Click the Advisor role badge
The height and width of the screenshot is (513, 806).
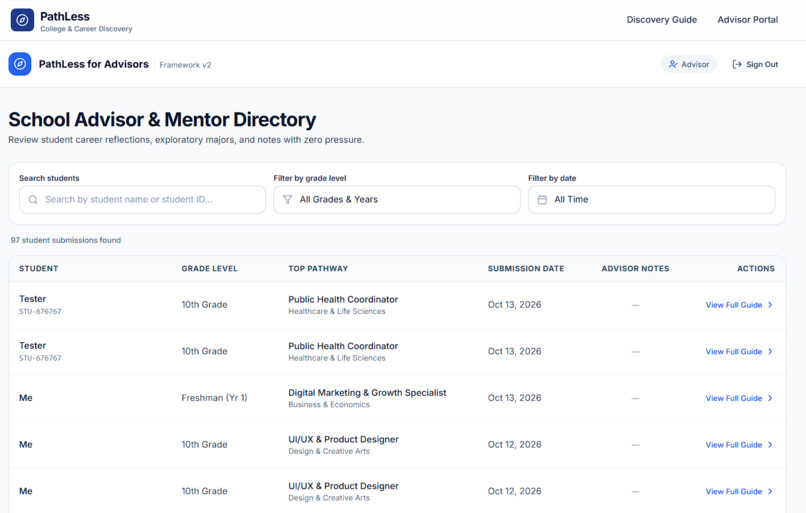[x=688, y=64]
